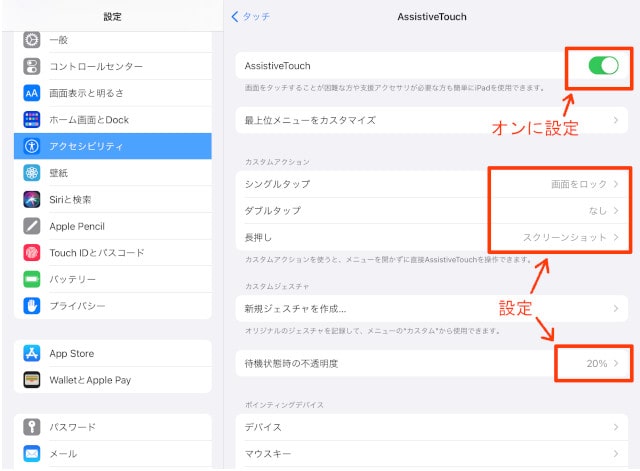Tap the Home screen and Dock icon
This screenshot has width=640, height=471.
[x=31, y=120]
